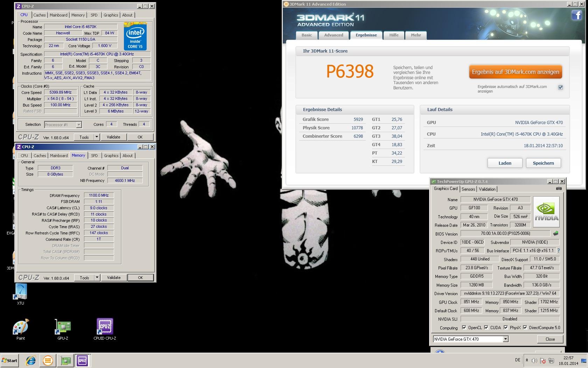Click Physik Score value 10778
The width and height of the screenshot is (588, 368).
[357, 128]
